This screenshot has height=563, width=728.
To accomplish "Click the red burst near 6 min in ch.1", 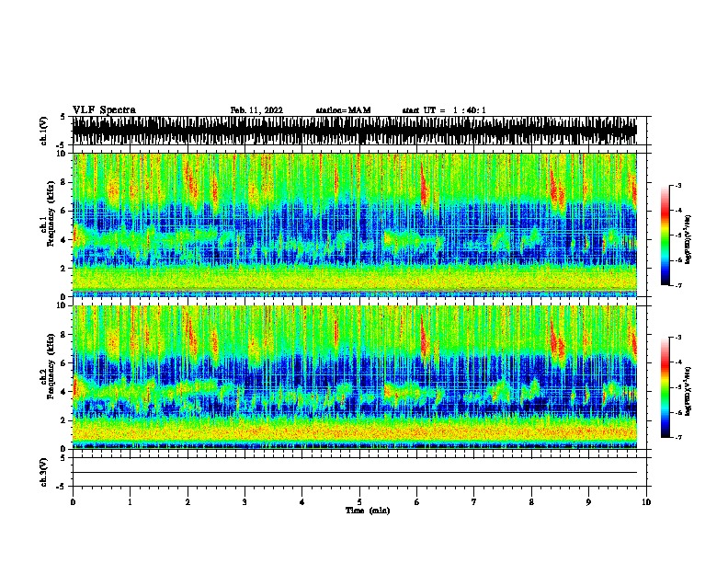I will click(424, 186).
